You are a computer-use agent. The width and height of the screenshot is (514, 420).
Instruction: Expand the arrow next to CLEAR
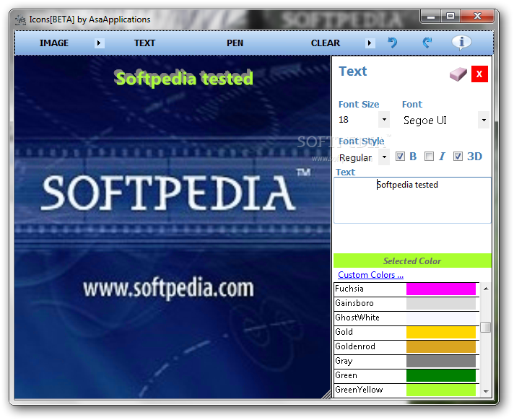[x=370, y=43]
